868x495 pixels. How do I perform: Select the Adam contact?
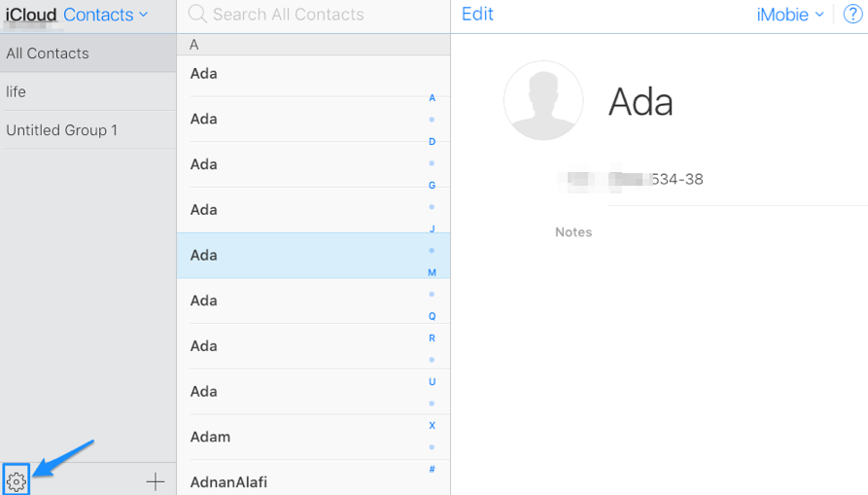tap(301, 437)
